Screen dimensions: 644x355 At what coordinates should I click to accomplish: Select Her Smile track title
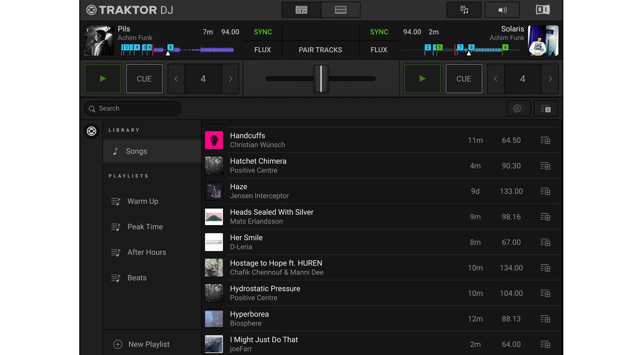pyautogui.click(x=246, y=238)
